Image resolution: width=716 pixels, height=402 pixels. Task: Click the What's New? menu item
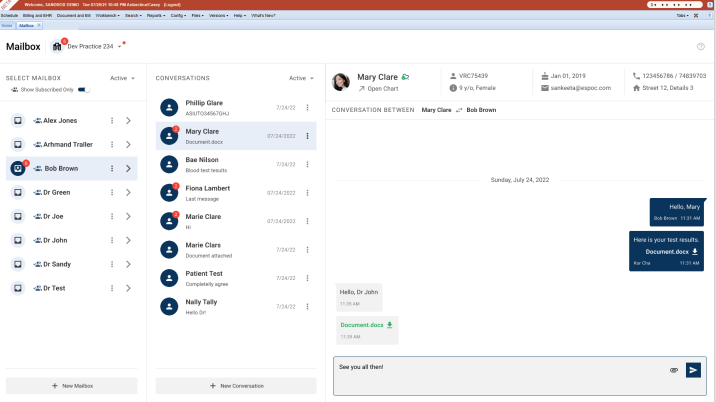click(263, 16)
